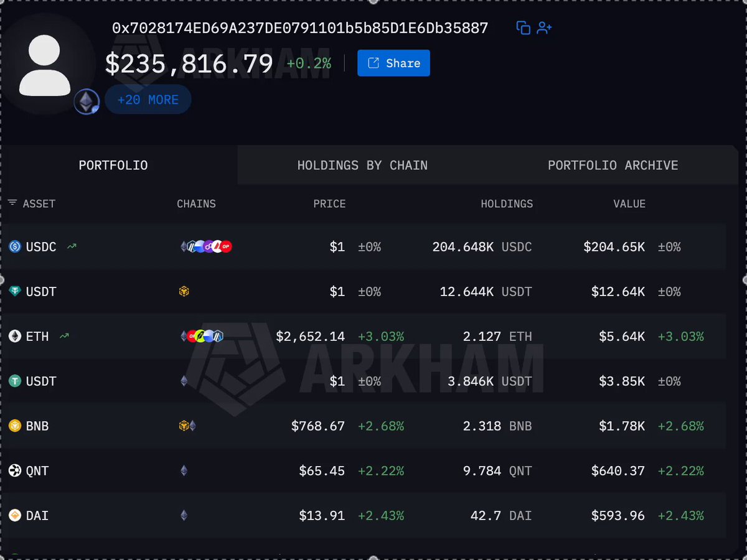Click the filter icon beside ASSET header
This screenshot has height=560, width=747.
click(x=12, y=203)
